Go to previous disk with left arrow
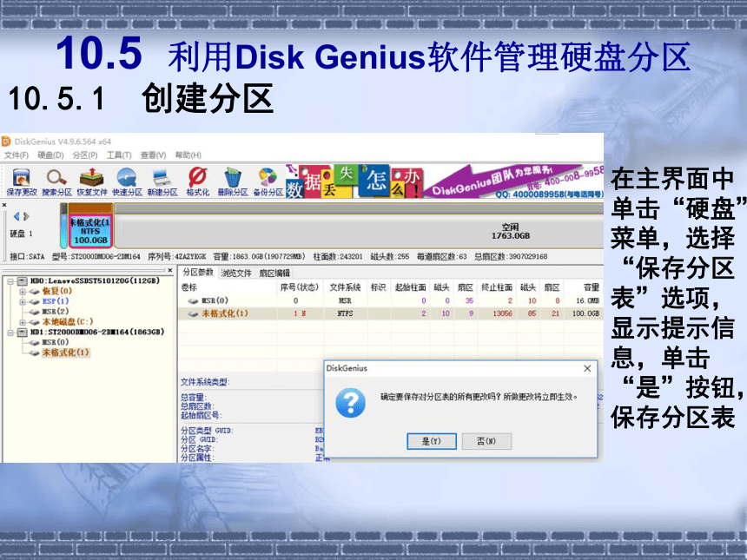This screenshot has height=560, width=747. tap(17, 216)
